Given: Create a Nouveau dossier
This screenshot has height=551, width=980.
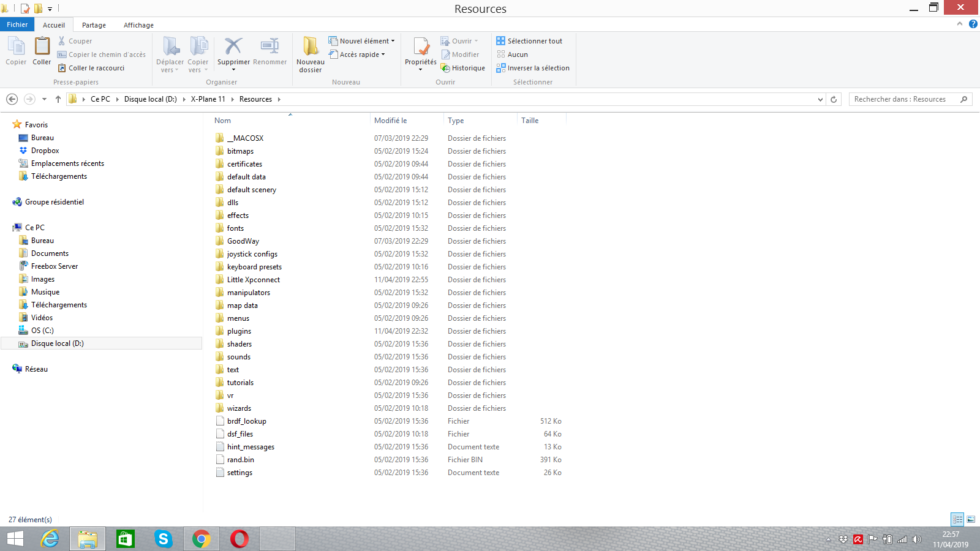Looking at the screenshot, I should pos(311,54).
